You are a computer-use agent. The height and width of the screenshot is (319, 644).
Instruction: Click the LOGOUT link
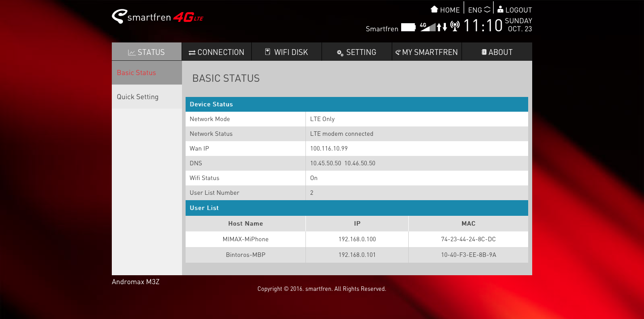tap(519, 10)
